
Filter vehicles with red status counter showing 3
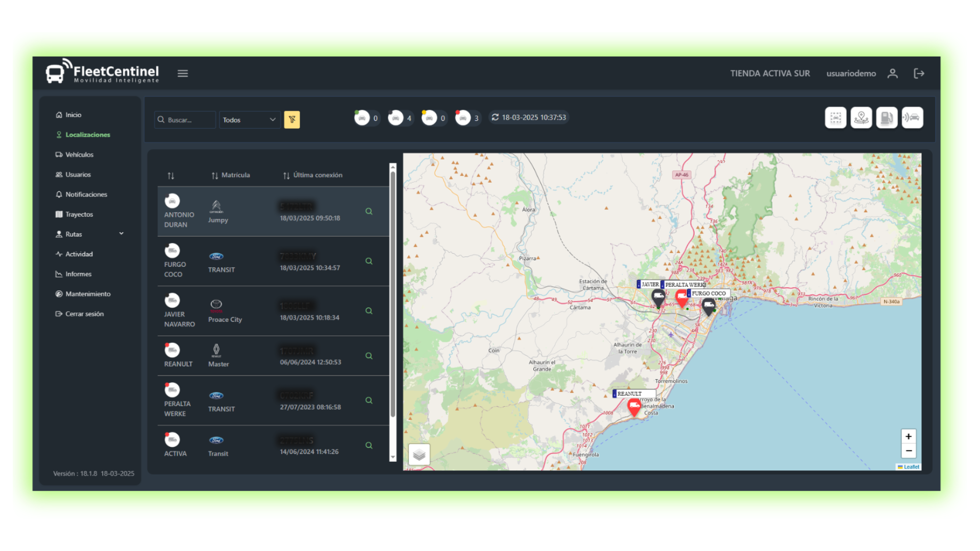click(468, 118)
